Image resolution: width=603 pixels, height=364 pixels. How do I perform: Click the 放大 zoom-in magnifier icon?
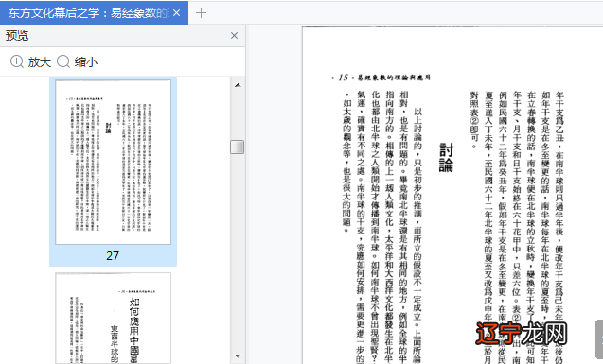tap(16, 61)
